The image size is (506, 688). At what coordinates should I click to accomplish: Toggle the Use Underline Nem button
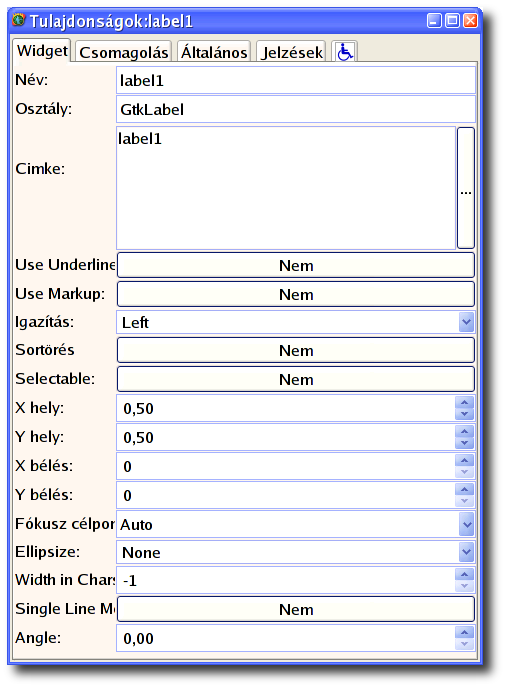click(296, 265)
